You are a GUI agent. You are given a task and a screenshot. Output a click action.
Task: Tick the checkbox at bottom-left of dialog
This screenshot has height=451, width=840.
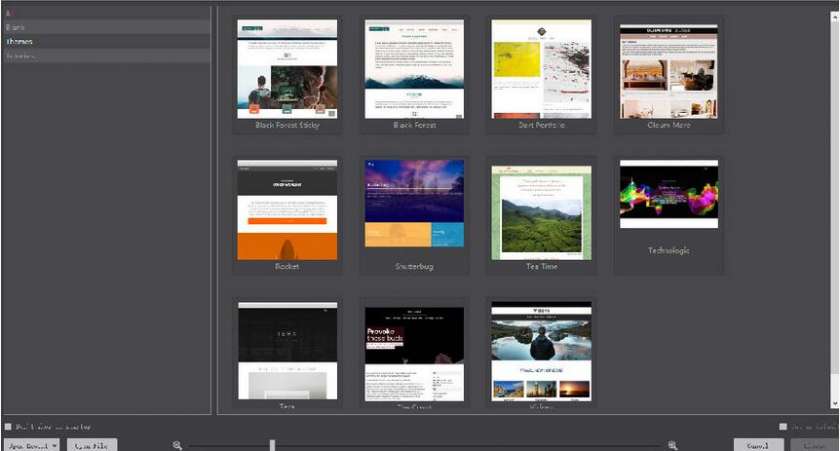(8, 427)
